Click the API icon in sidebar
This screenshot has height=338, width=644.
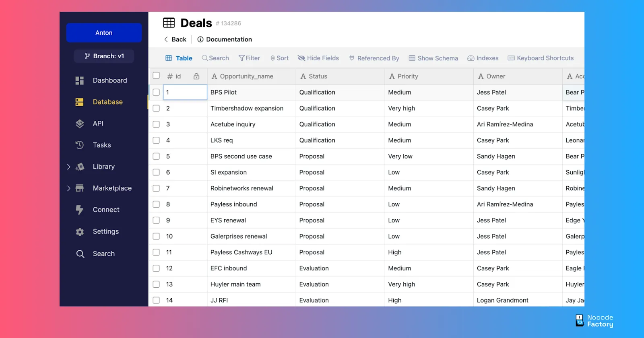80,124
